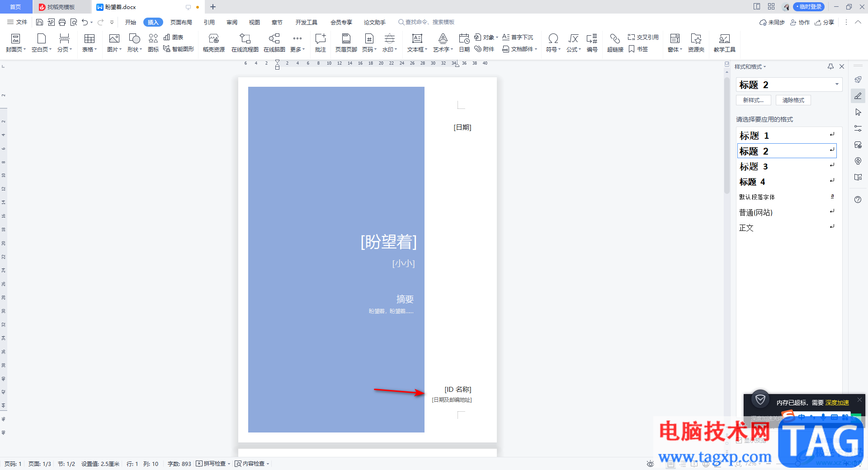
Task: Click the save icon in quick toolbar
Action: [x=39, y=22]
